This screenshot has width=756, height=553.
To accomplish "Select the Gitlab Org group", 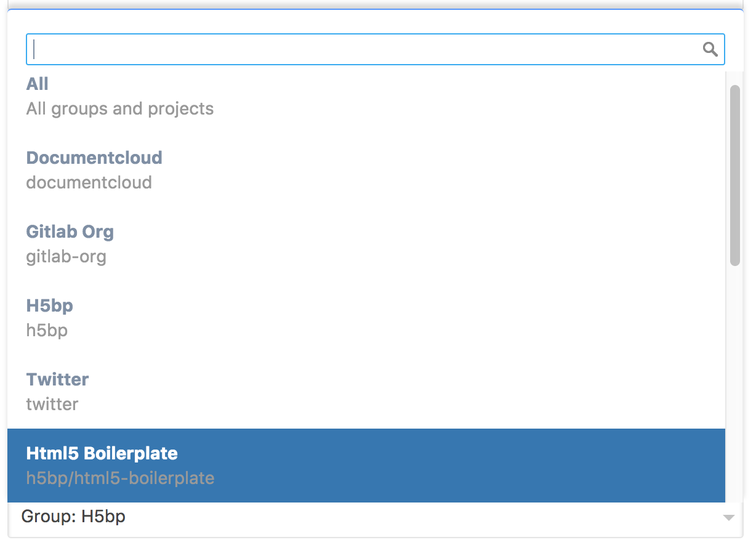I will [x=70, y=232].
